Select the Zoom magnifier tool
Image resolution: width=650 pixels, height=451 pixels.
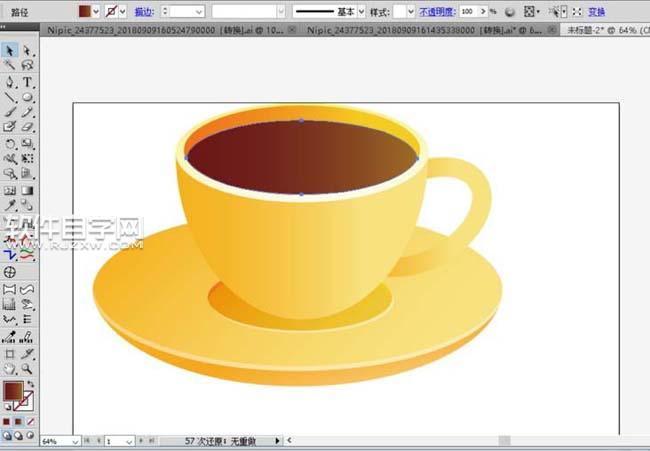point(27,369)
